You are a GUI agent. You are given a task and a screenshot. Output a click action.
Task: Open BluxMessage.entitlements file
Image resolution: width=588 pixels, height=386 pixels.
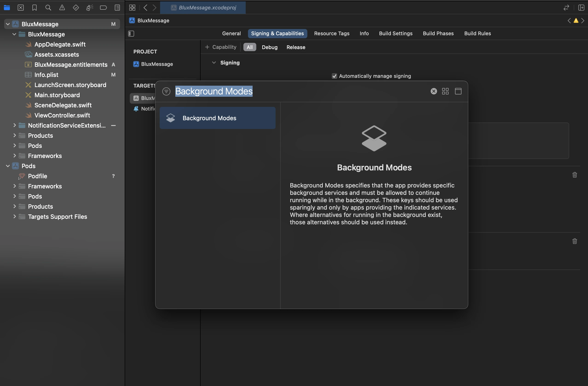click(x=71, y=64)
